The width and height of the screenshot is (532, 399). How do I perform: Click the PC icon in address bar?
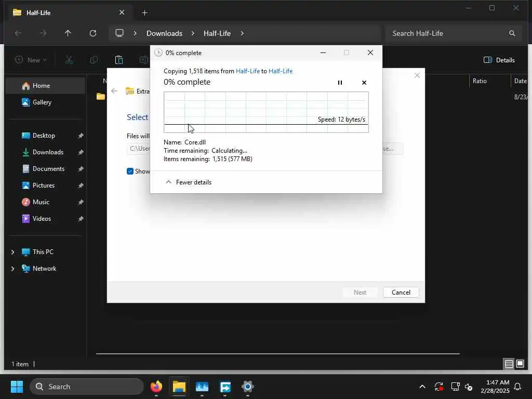(119, 33)
